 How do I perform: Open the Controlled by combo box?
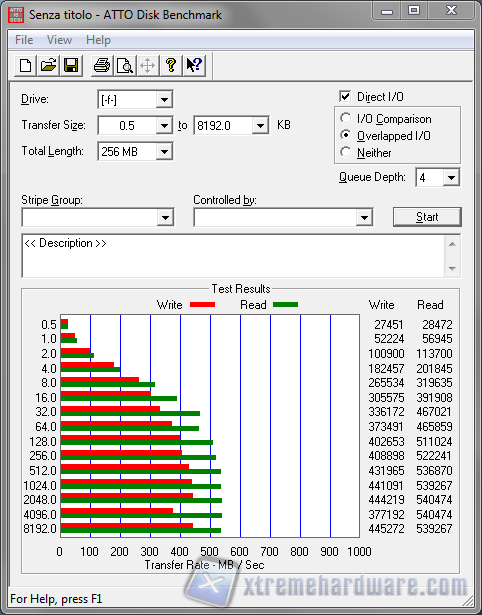coord(283,217)
